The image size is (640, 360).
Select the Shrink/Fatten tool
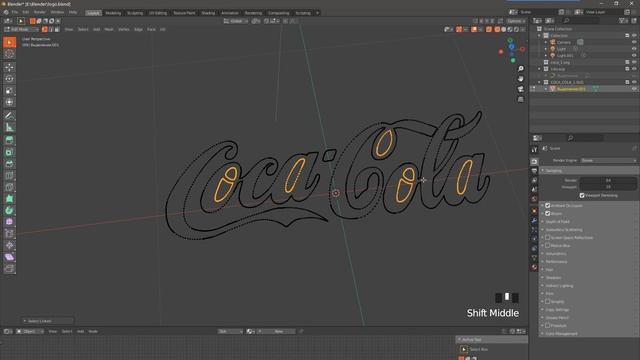click(9, 245)
